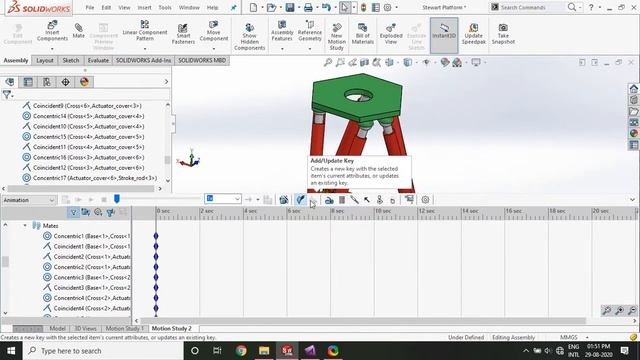Open the FeatureManager design tree tab

(9, 82)
